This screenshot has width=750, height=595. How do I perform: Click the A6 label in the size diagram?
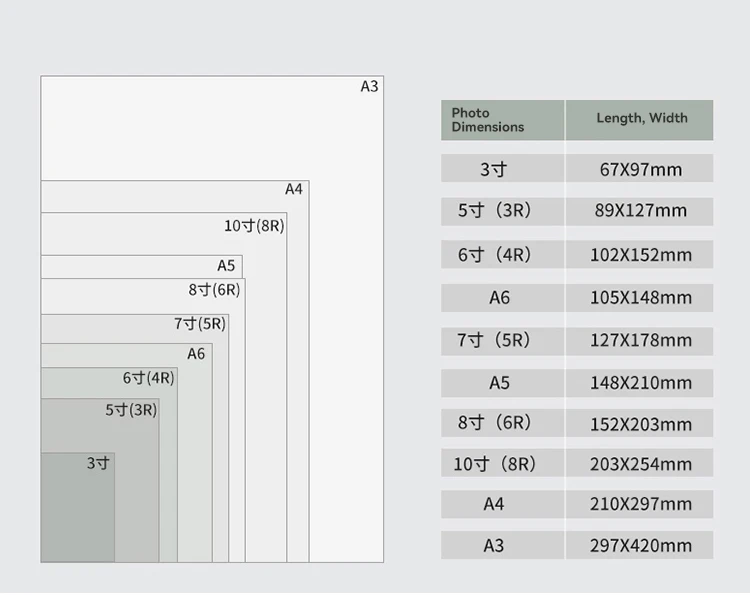(x=196, y=354)
